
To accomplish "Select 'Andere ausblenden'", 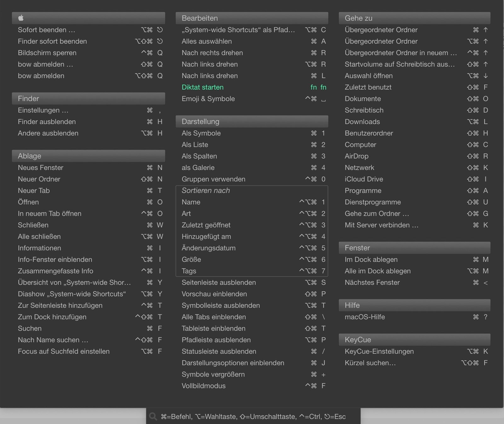I will coord(89,133).
